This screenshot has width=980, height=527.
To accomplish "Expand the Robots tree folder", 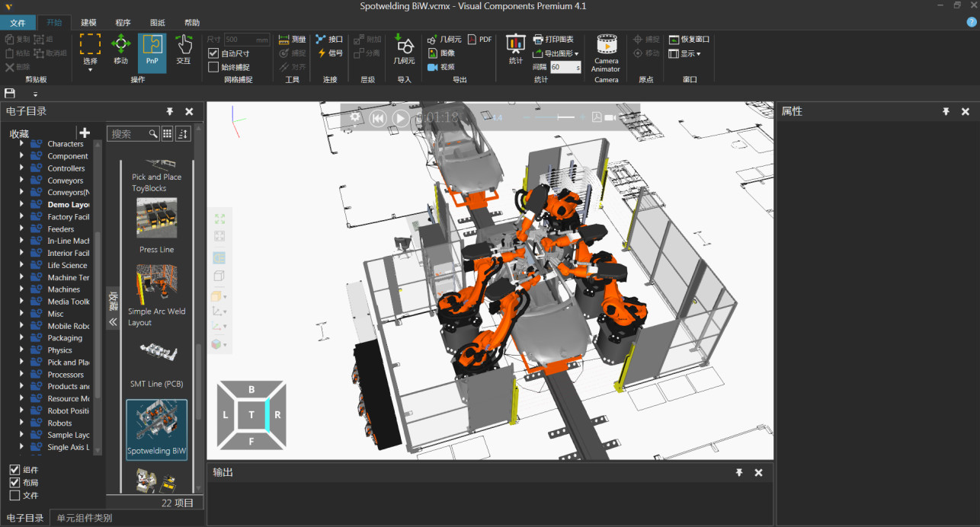I will tap(22, 423).
